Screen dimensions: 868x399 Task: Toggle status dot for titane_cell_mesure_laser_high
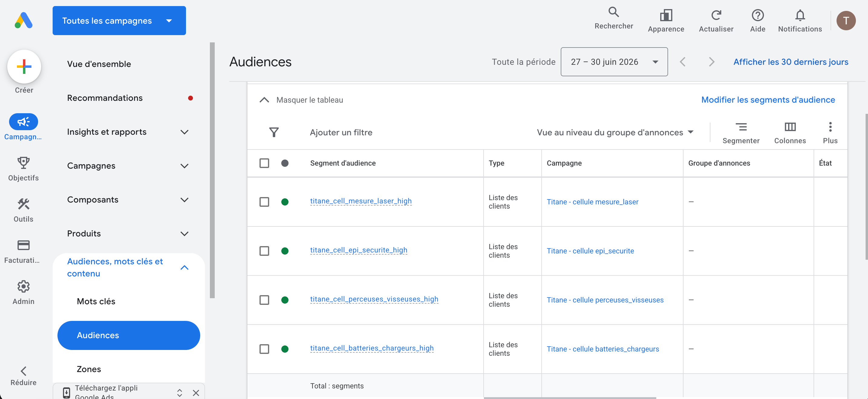285,202
